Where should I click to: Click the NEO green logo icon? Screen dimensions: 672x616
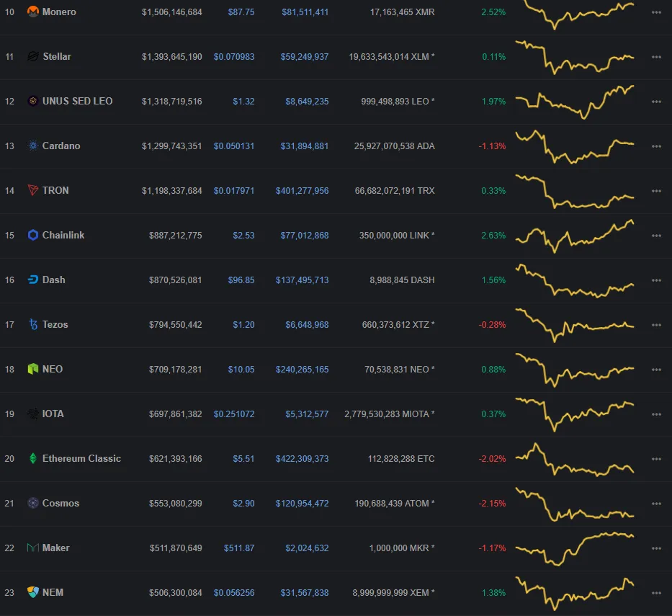click(33, 369)
